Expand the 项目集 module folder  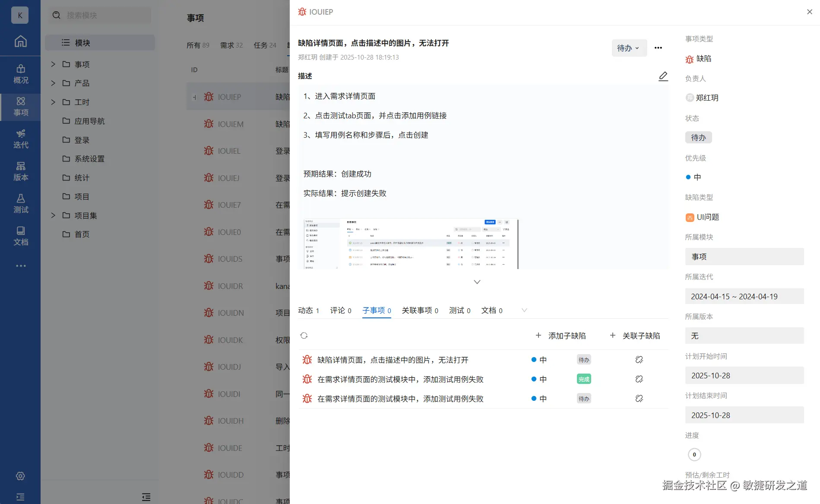pyautogui.click(x=53, y=215)
